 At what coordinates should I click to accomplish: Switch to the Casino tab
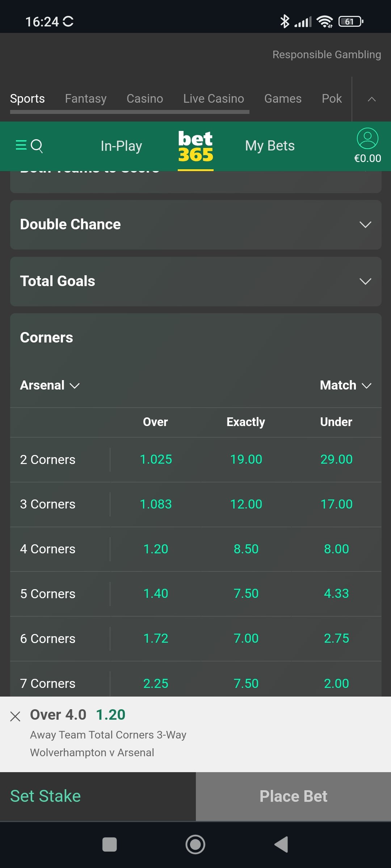click(145, 99)
